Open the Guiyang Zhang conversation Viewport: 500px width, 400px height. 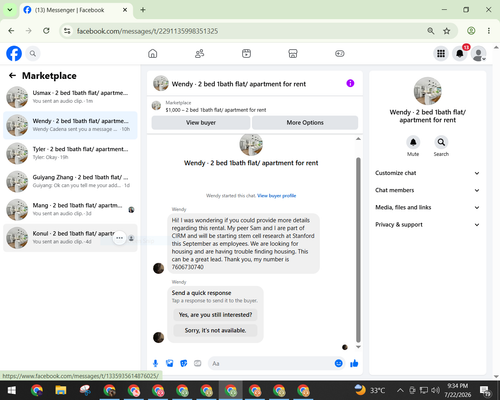(70, 181)
